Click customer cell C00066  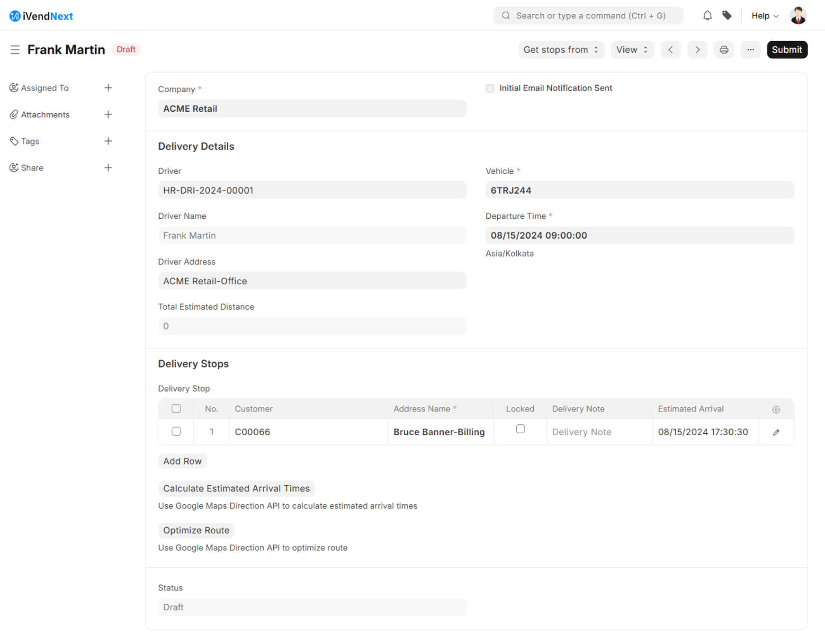(308, 432)
